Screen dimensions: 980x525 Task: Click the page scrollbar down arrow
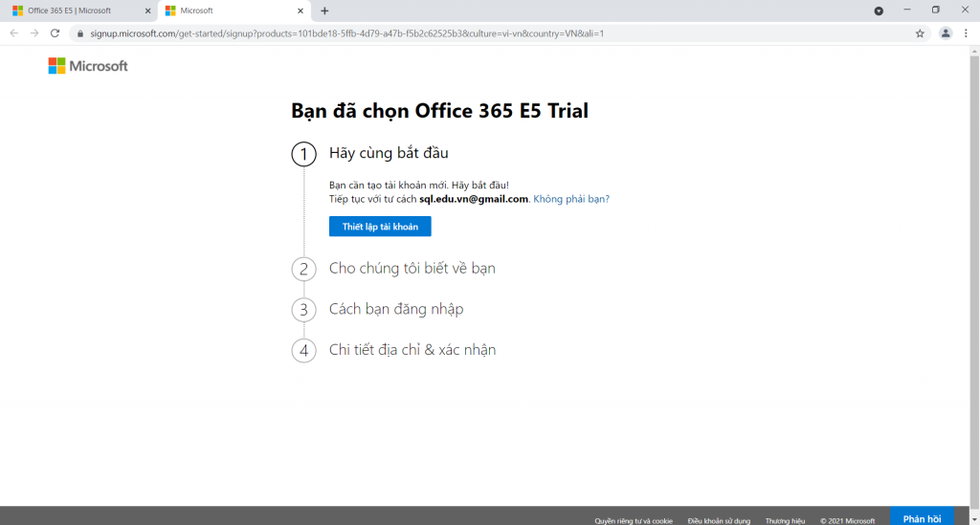tap(974, 519)
